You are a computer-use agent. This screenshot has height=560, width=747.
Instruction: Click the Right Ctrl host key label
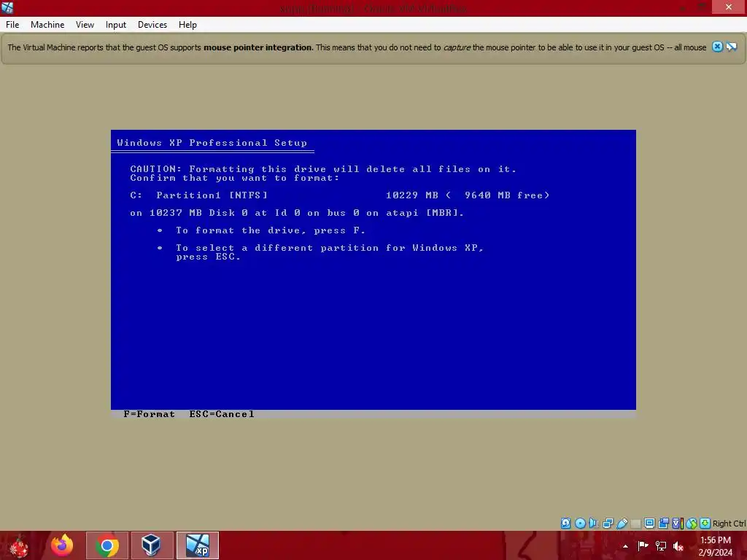[x=729, y=524]
